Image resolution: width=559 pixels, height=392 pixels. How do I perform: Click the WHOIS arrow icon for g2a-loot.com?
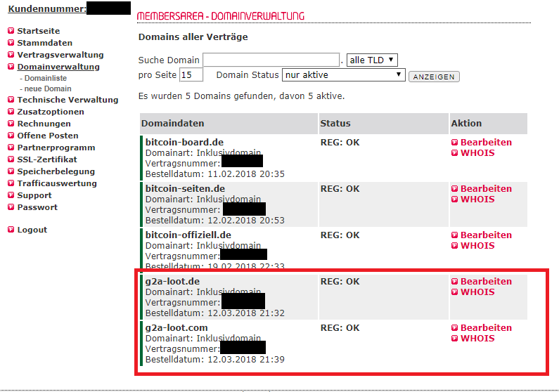point(454,339)
